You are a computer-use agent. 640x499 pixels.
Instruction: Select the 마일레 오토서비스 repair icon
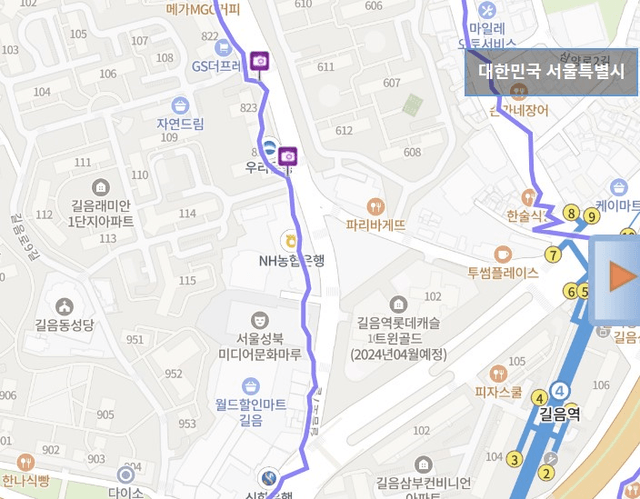pyautogui.click(x=487, y=10)
